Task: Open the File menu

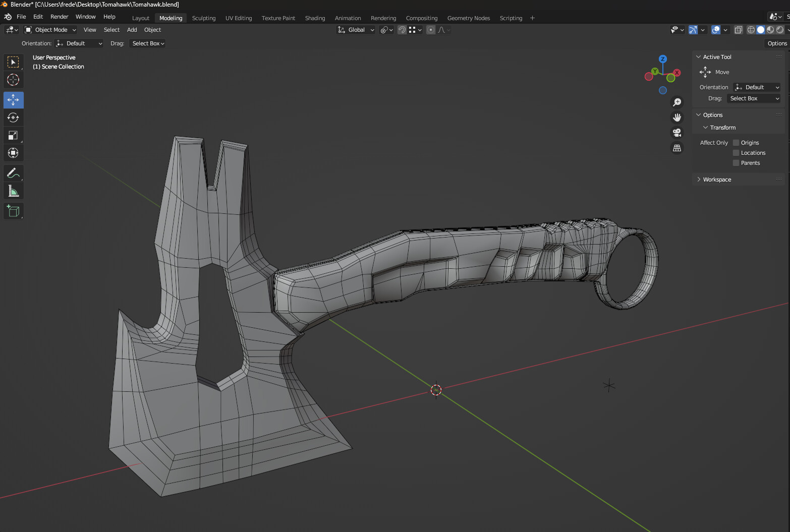Action: pyautogui.click(x=21, y=17)
